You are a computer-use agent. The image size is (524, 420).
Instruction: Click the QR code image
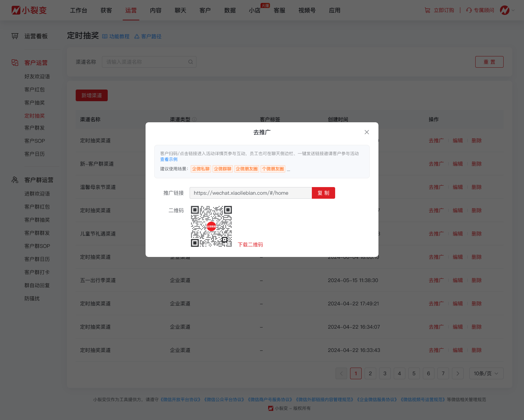[x=211, y=226]
